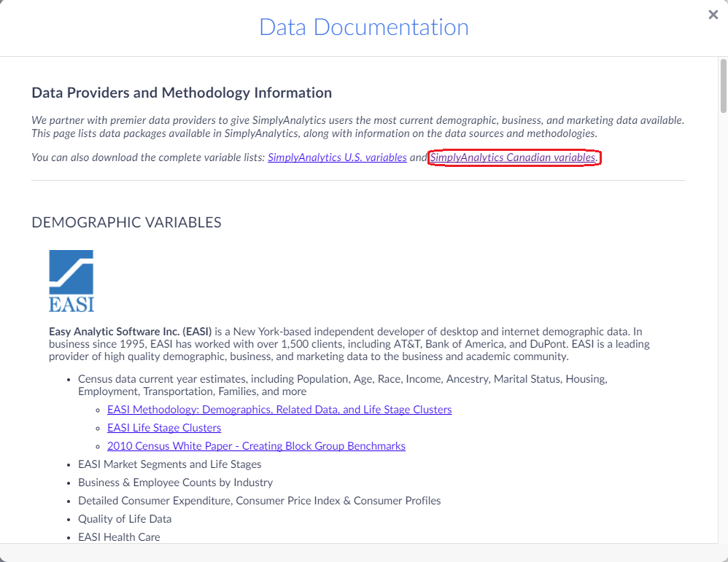The width and height of the screenshot is (728, 562).
Task: Click the blue EASI logo image
Action: point(71,281)
